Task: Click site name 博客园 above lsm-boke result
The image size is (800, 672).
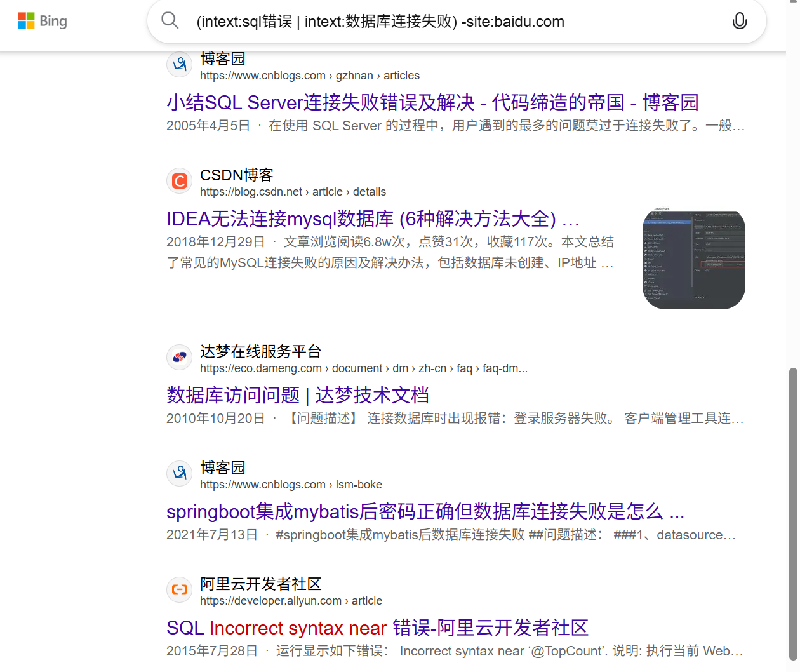Action: 223,467
